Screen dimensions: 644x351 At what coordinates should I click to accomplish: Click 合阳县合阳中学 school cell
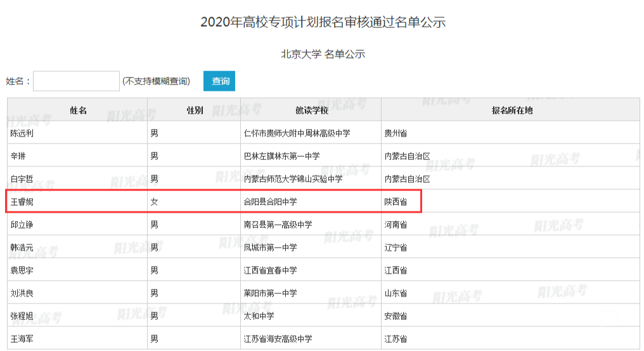270,202
